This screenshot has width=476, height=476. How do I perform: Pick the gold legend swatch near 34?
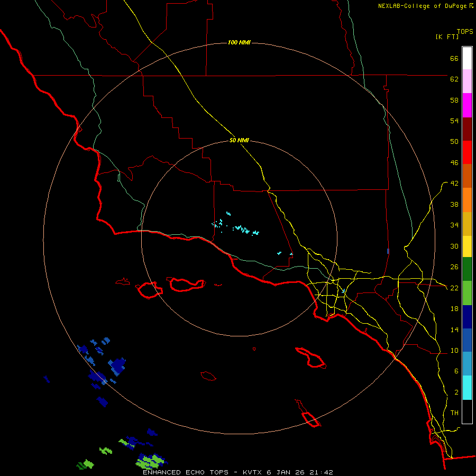[467, 224]
